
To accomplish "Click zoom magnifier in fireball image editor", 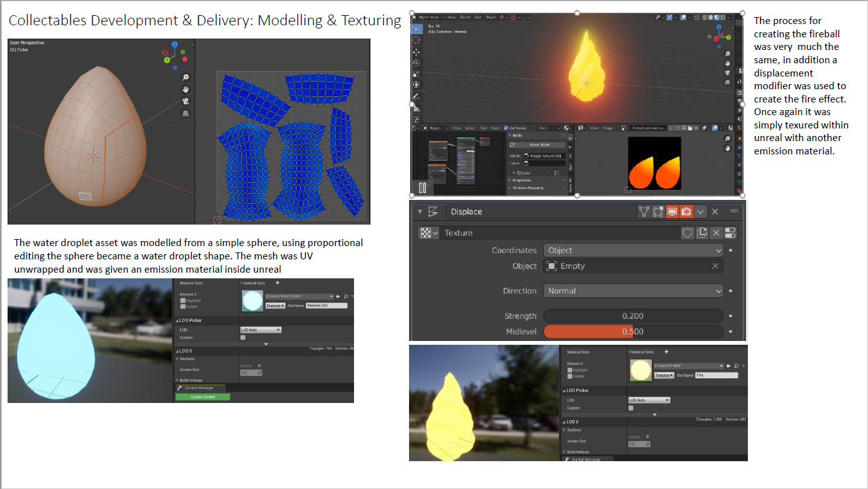I will pos(728,139).
